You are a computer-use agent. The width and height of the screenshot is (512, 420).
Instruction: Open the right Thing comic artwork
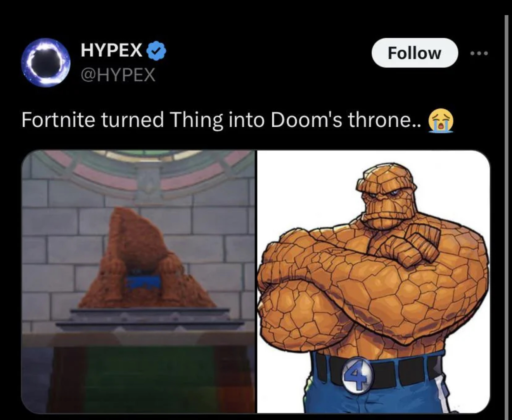coord(374,281)
